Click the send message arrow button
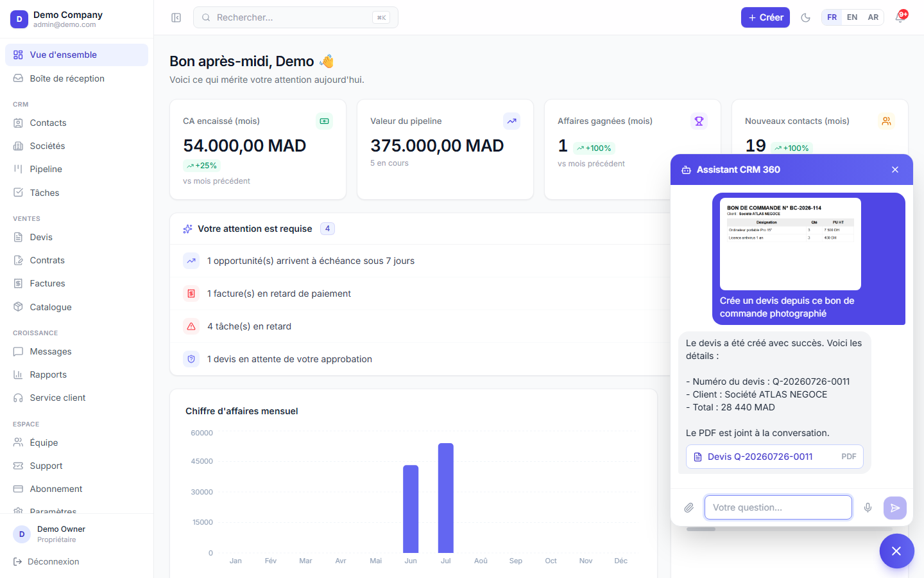924x578 pixels. click(895, 507)
